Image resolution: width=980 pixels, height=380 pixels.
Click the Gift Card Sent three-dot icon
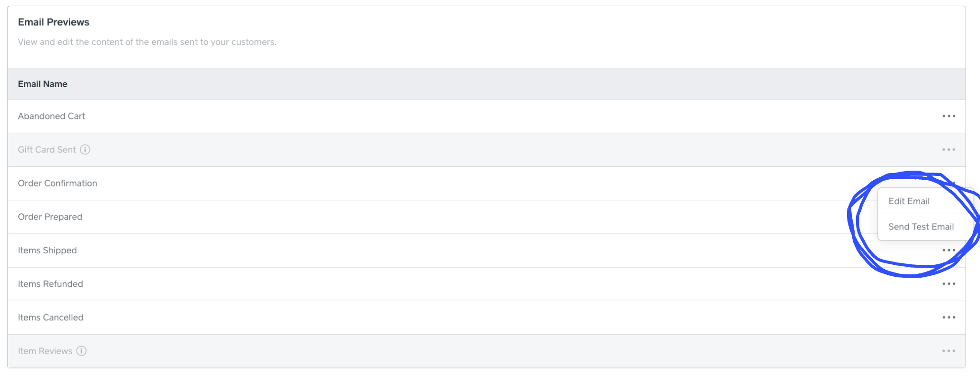948,150
